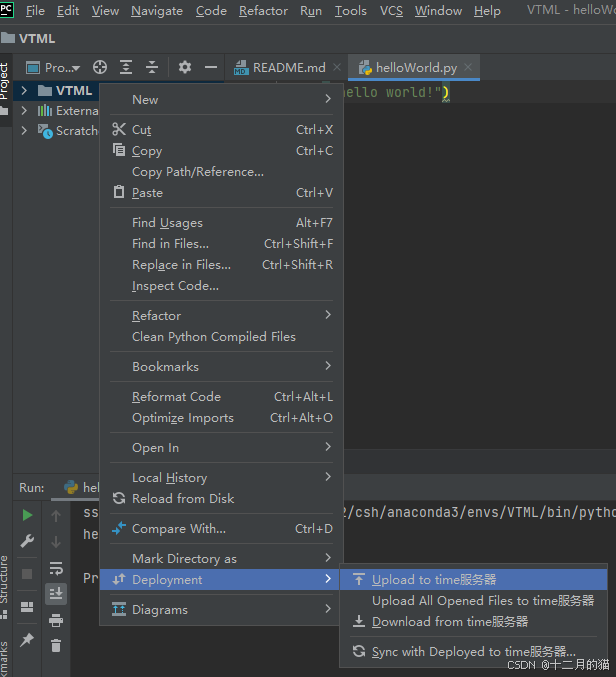
Task: Select Upload to time服务器
Action: pyautogui.click(x=433, y=579)
